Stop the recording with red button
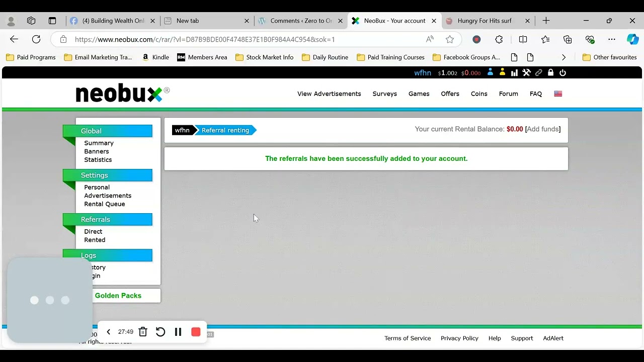The height and width of the screenshot is (362, 644). coord(196,332)
